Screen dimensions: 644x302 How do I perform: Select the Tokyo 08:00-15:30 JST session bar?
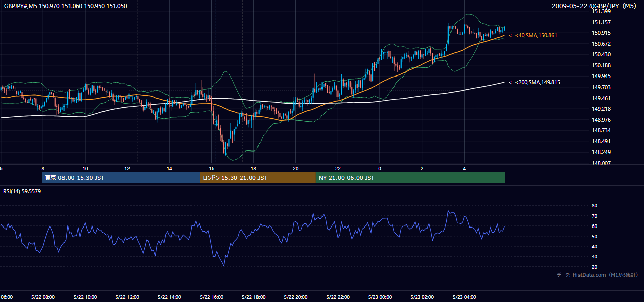tap(121, 178)
